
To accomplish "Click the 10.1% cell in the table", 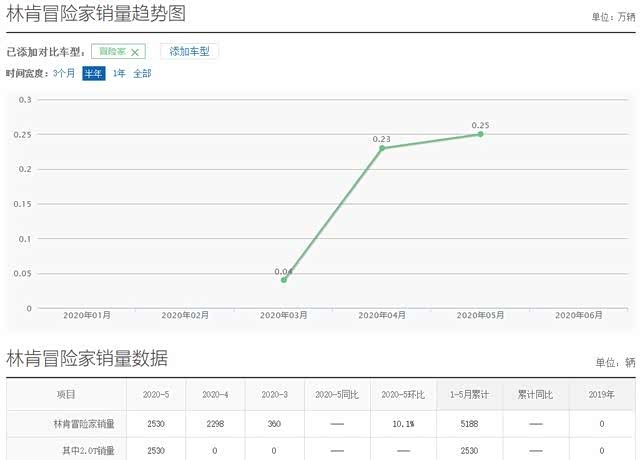I will (403, 424).
